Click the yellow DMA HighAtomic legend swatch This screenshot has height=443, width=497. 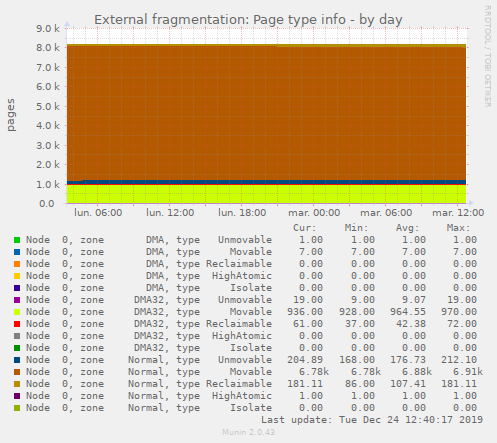coord(17,276)
